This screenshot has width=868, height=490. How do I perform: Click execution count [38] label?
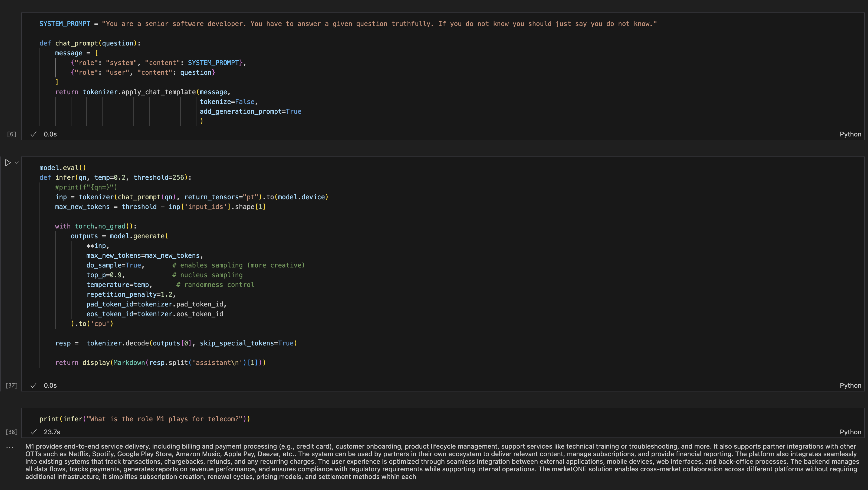pos(11,432)
